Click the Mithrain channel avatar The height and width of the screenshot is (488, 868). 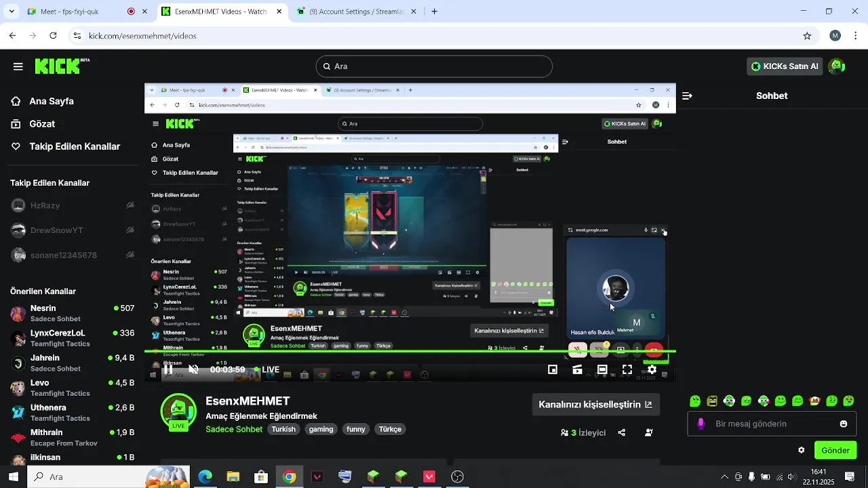18,437
